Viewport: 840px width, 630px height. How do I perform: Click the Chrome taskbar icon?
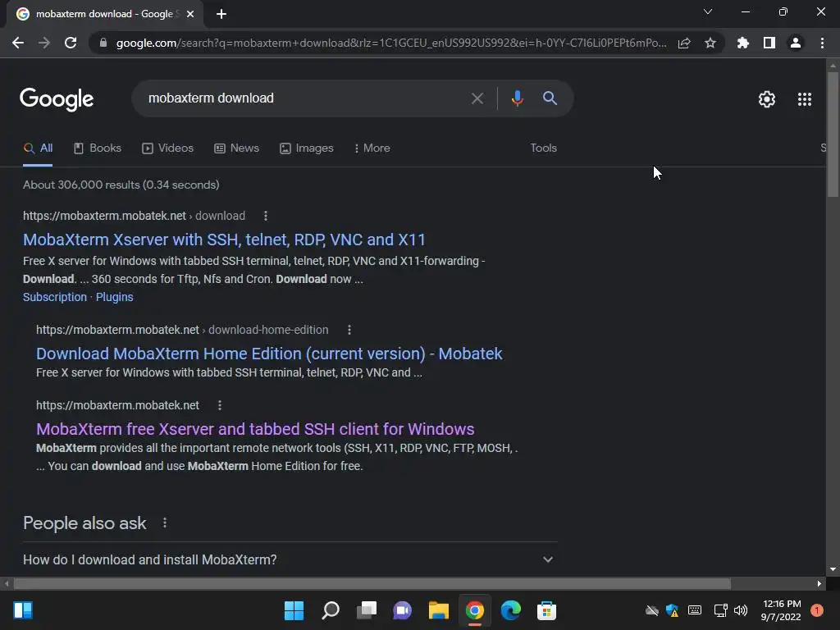coord(475,610)
